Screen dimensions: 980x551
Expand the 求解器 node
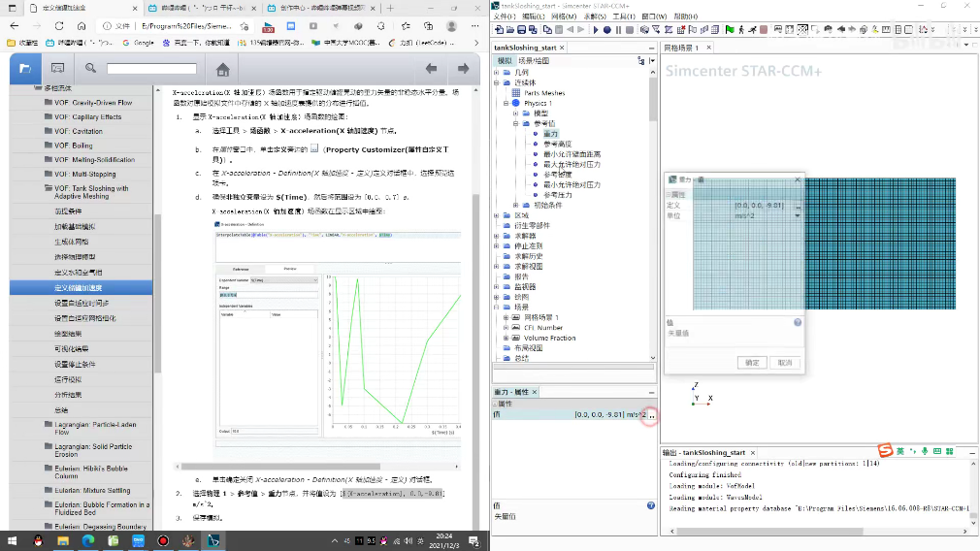(x=497, y=236)
